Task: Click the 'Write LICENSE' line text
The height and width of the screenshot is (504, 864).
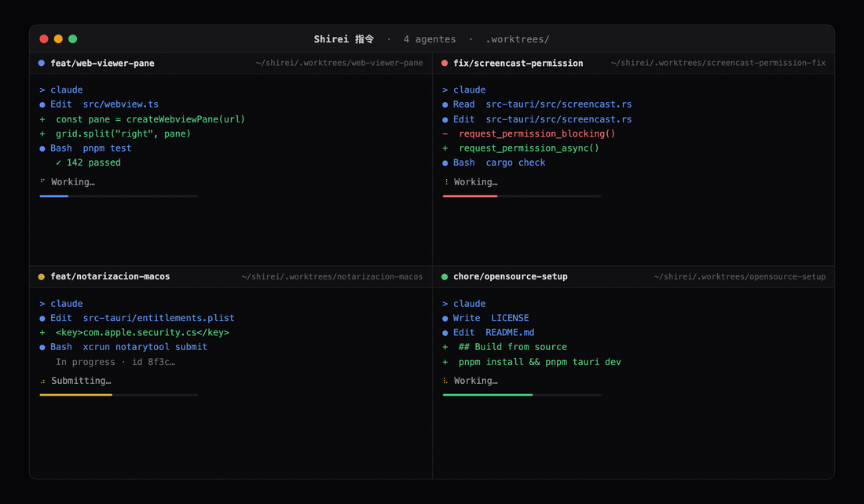Action: click(491, 318)
